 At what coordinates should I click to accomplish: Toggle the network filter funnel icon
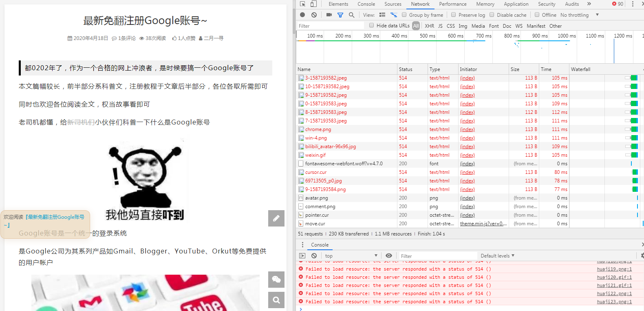(x=340, y=15)
